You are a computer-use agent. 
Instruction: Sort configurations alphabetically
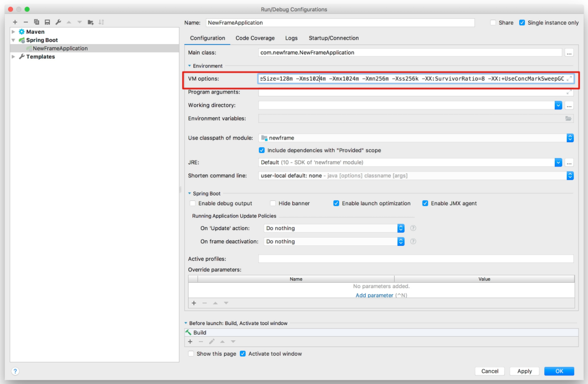[101, 22]
